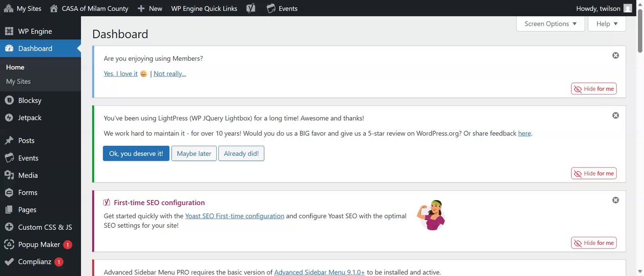Expand the Help dropdown tab

coord(607,24)
